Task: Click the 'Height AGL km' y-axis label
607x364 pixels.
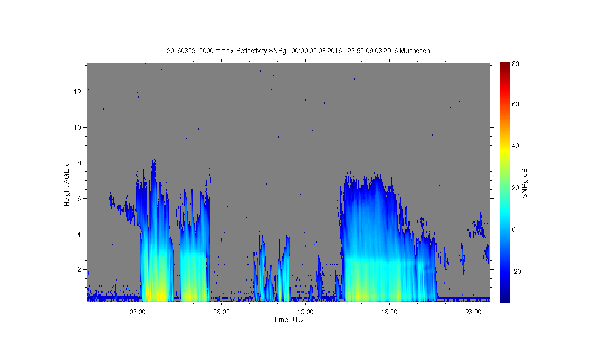Action: (67, 182)
